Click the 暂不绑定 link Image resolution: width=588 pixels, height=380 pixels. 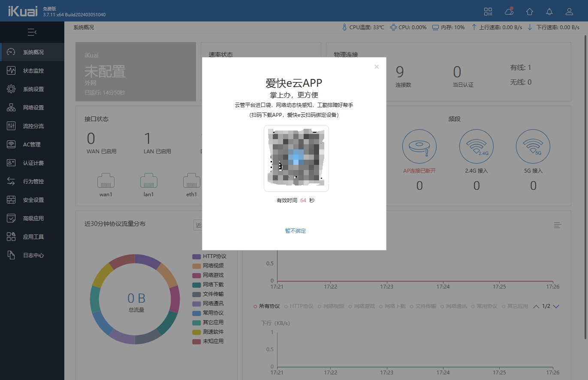[x=296, y=231]
